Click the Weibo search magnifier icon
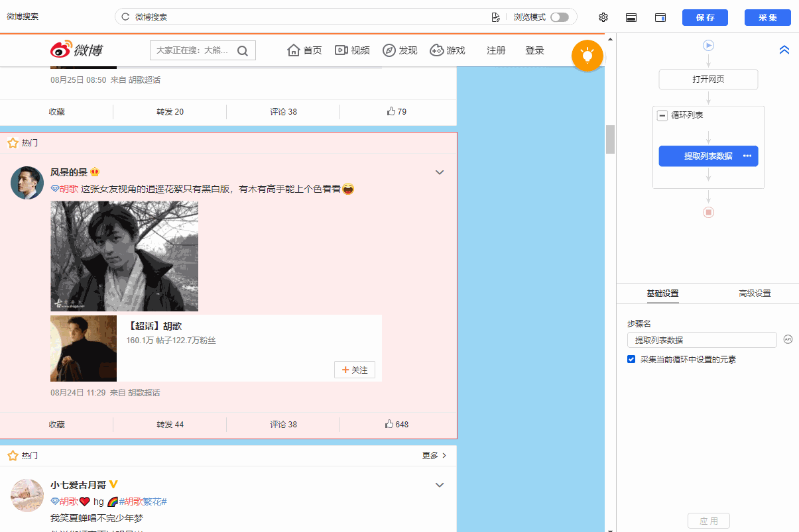Screen dimensions: 799x532 [243, 50]
